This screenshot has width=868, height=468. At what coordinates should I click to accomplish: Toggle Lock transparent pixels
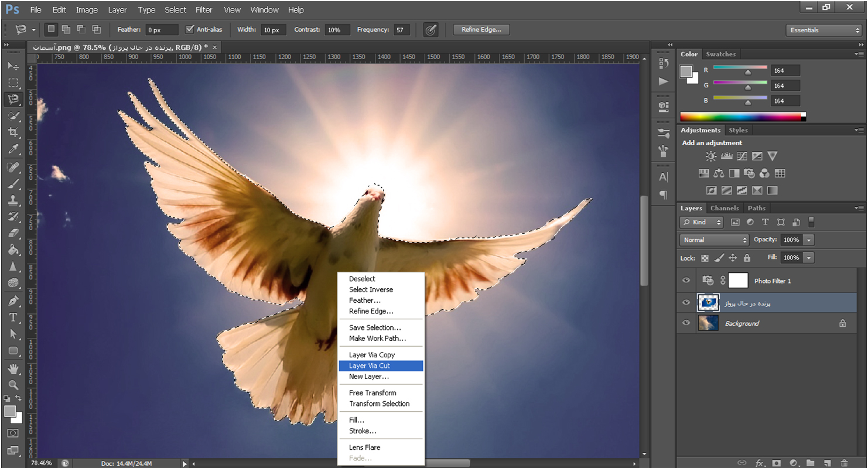(x=705, y=258)
